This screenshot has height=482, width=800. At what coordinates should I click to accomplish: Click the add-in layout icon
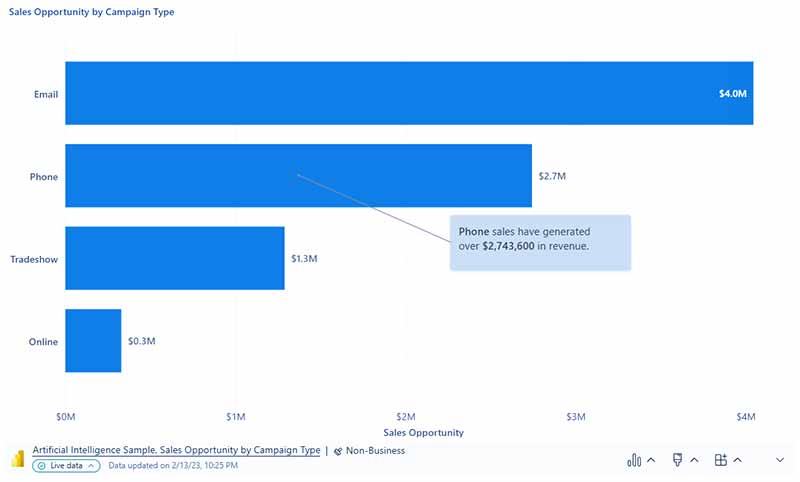720,460
